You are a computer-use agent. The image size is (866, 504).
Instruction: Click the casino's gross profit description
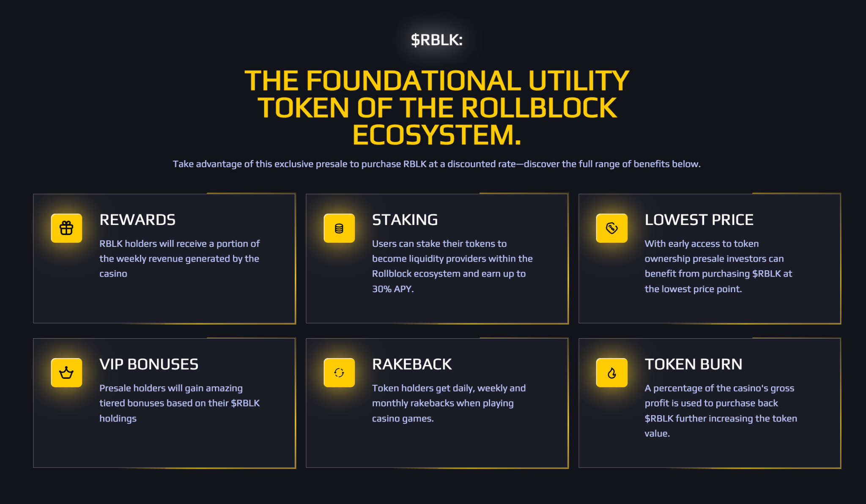click(x=721, y=411)
